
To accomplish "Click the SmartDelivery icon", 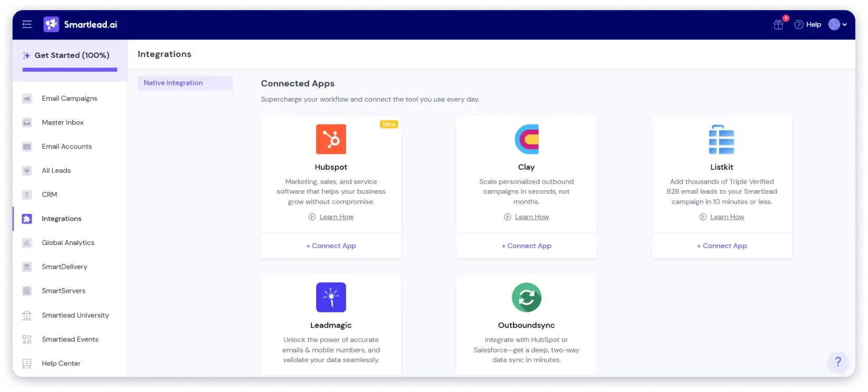I will pos(27,267).
